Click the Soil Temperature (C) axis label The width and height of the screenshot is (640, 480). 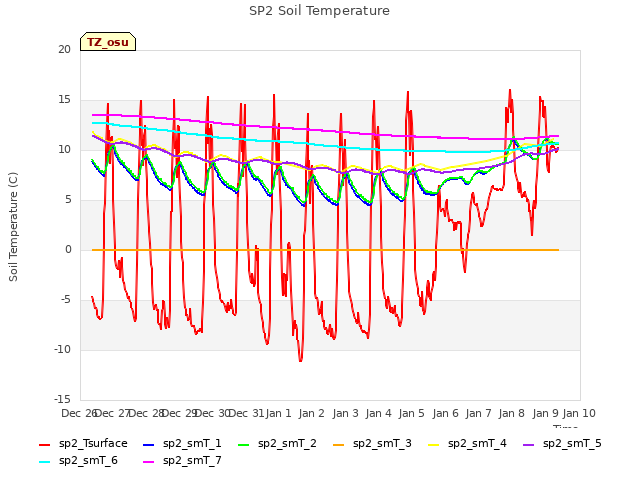pos(13,227)
